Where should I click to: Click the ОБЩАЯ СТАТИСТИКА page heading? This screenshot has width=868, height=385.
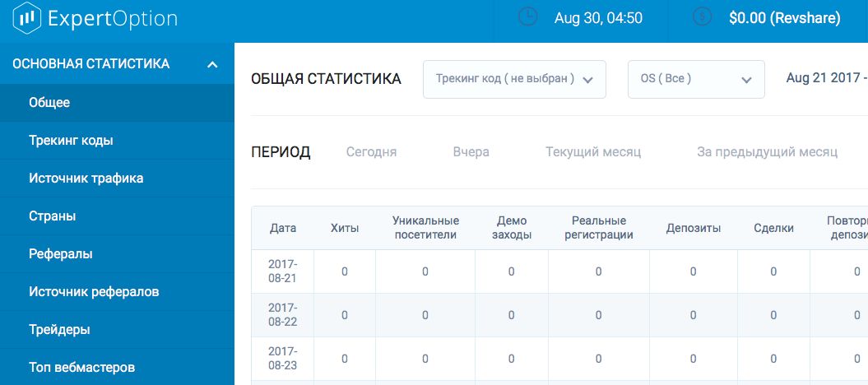(x=326, y=79)
